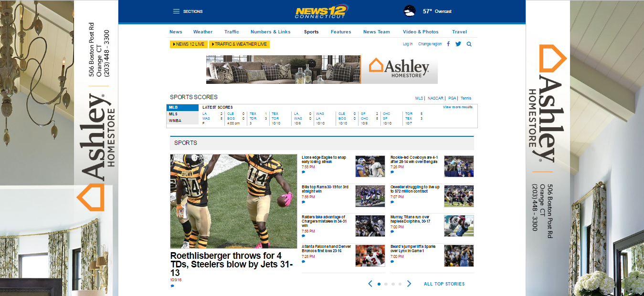The height and width of the screenshot is (296, 644).
Task: Select the WNBA scores tab
Action: pos(182,121)
